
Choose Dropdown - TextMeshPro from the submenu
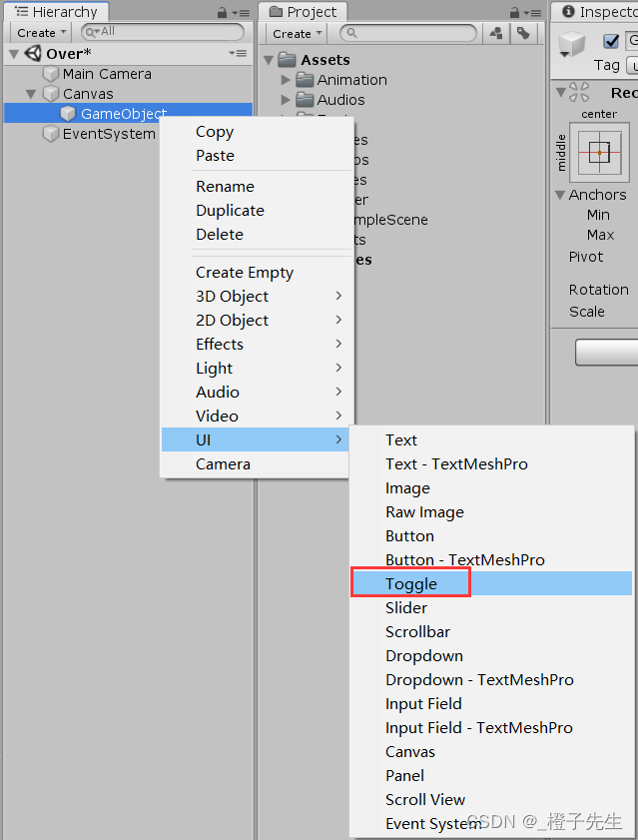[x=491, y=680]
